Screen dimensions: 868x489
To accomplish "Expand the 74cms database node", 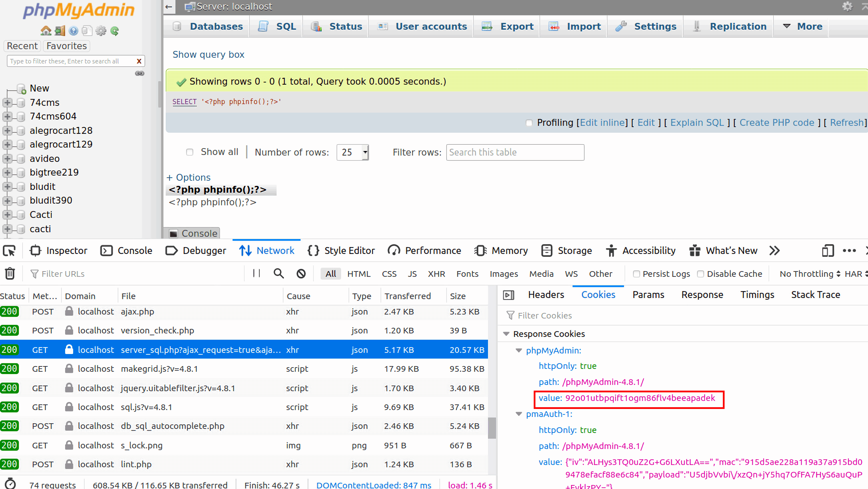I will click(x=7, y=103).
